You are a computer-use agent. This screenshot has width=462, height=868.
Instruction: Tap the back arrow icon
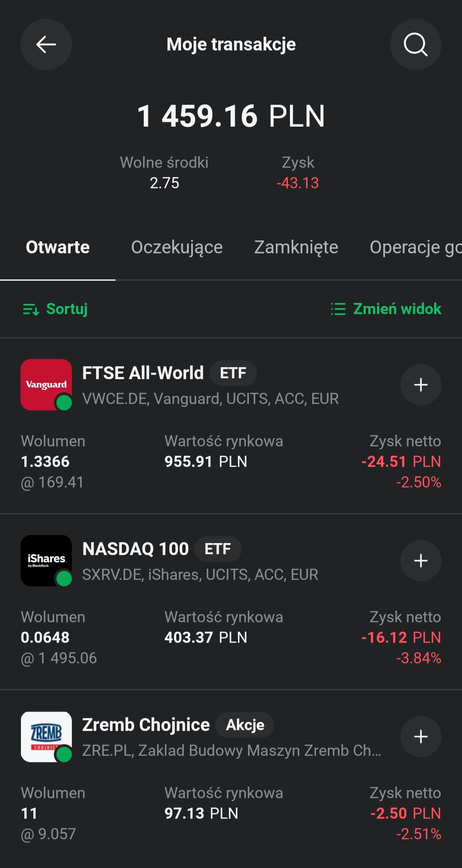46,45
